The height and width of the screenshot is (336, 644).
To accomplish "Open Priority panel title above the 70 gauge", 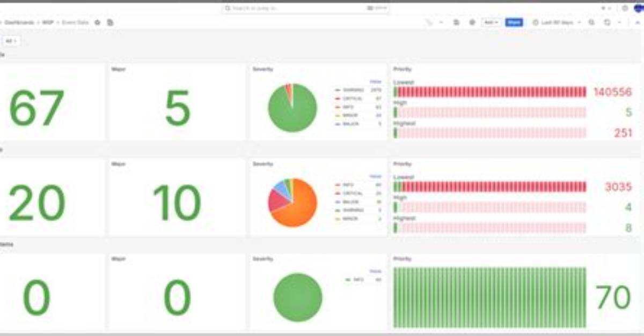I will (x=402, y=259).
